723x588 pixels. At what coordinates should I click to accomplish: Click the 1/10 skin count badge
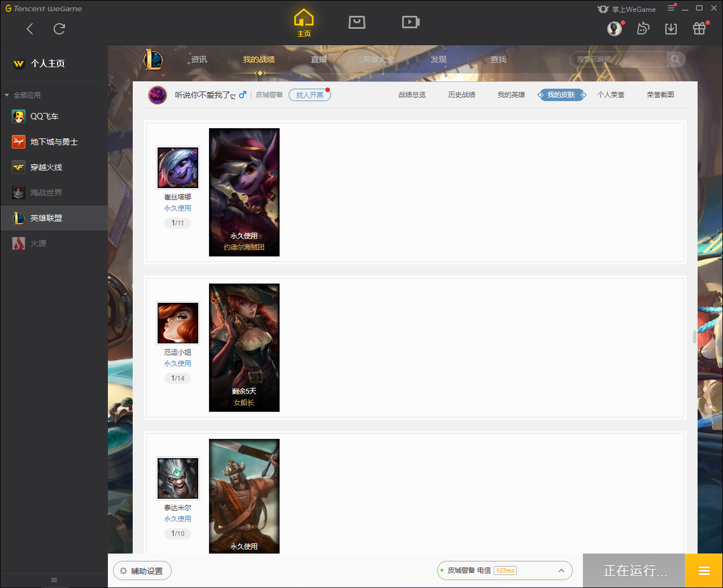tap(178, 534)
